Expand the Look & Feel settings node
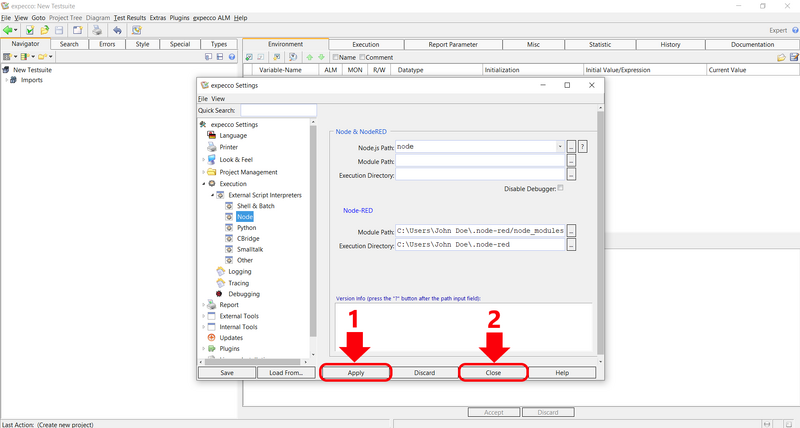 click(x=203, y=160)
